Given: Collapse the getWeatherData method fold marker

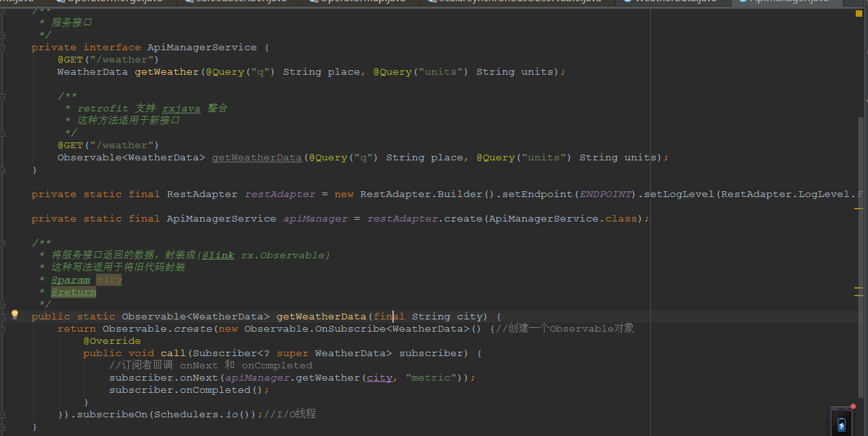Looking at the screenshot, I should click(x=3, y=316).
